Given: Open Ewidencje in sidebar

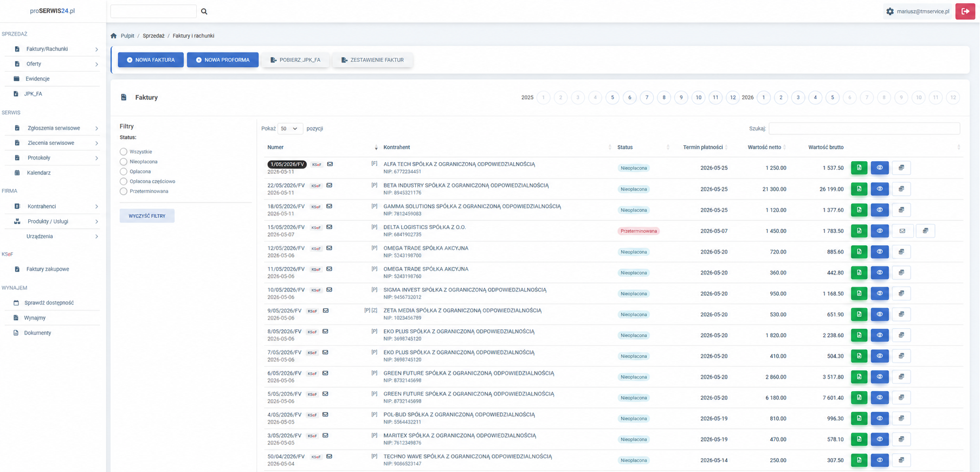Looking at the screenshot, I should point(37,79).
